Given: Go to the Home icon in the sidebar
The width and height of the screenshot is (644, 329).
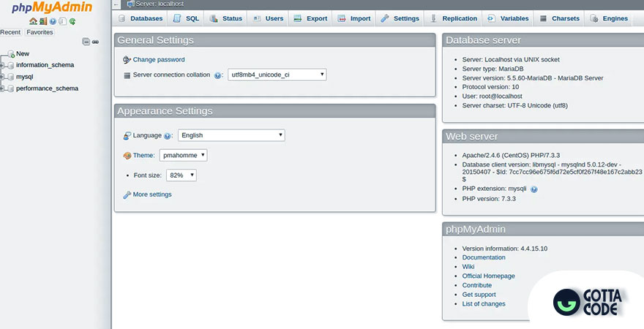Looking at the screenshot, I should pyautogui.click(x=33, y=21).
